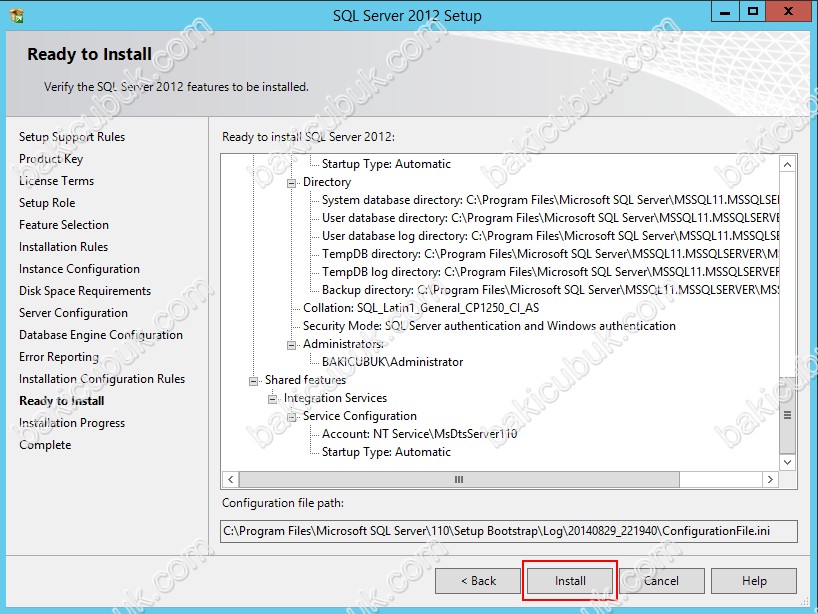Collapse the Administrators tree node

[291, 345]
